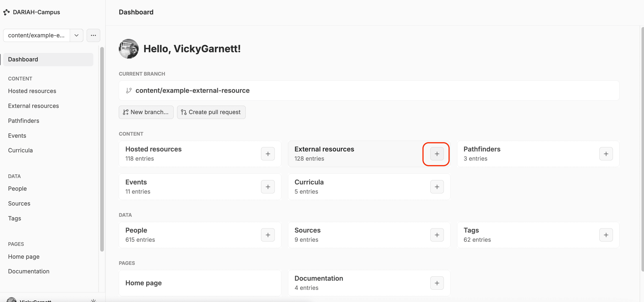Create a new Events entry

pos(268,187)
